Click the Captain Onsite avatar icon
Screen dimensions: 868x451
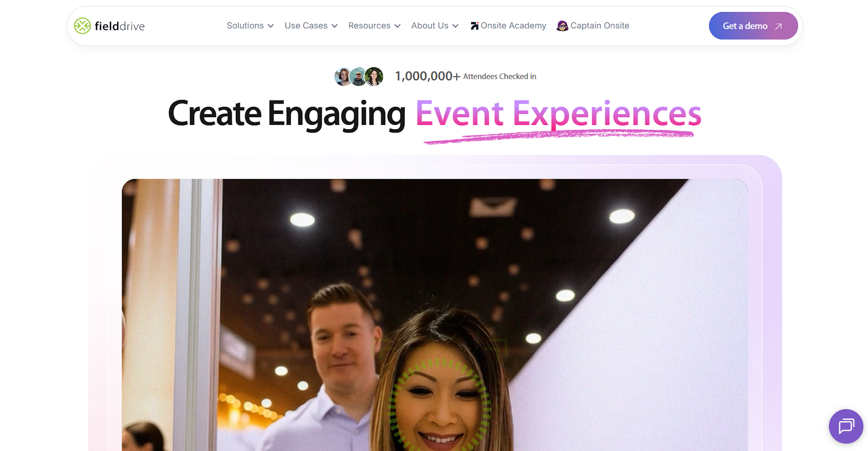(562, 26)
